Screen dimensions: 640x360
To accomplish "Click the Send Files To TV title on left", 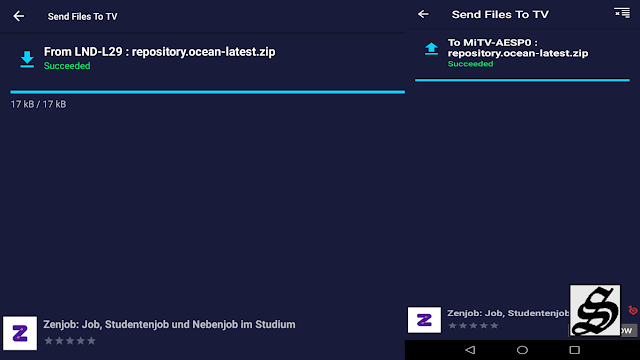I will [x=82, y=17].
